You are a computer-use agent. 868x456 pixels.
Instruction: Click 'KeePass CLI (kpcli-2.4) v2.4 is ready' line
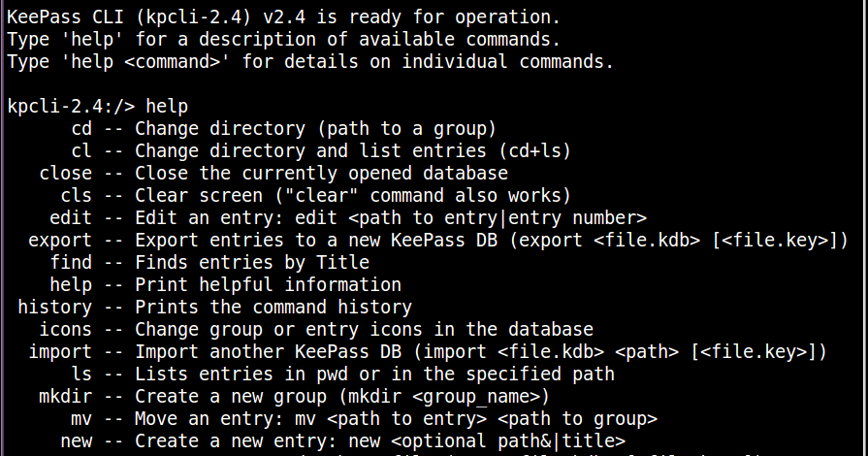pos(283,17)
